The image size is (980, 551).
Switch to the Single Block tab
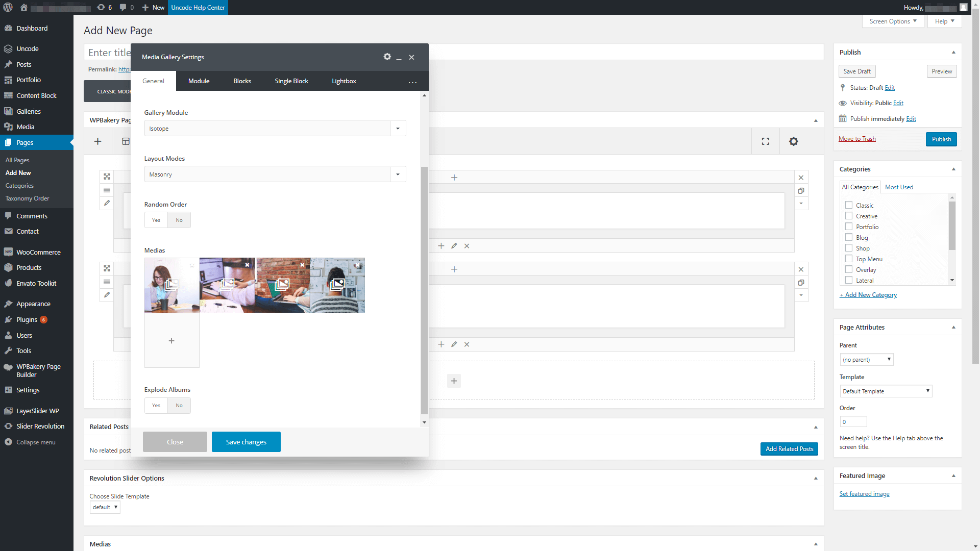click(x=291, y=81)
